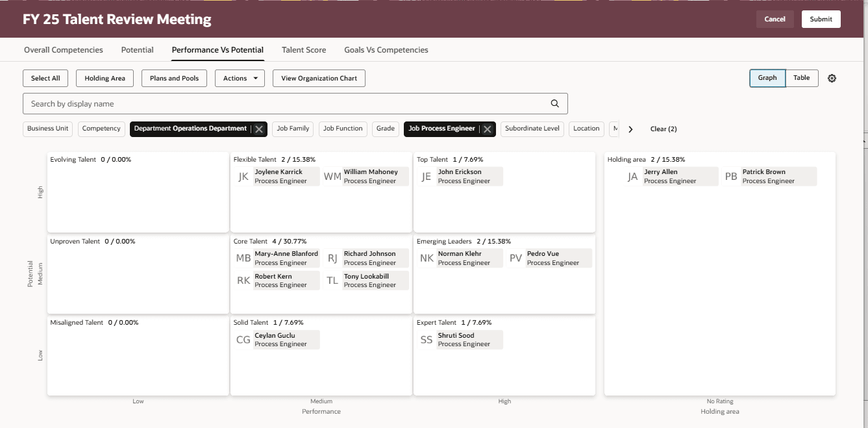868x428 pixels.
Task: Open the Job Function filter
Action: tap(343, 129)
